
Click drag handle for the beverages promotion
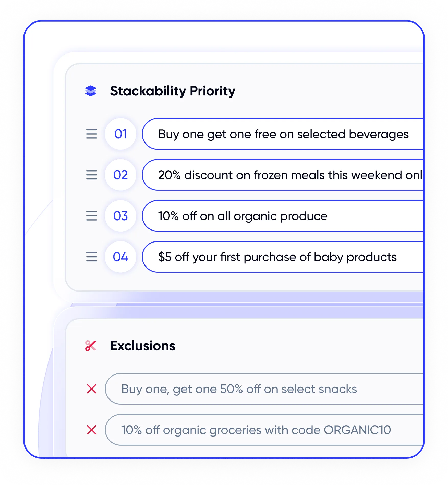tap(91, 134)
